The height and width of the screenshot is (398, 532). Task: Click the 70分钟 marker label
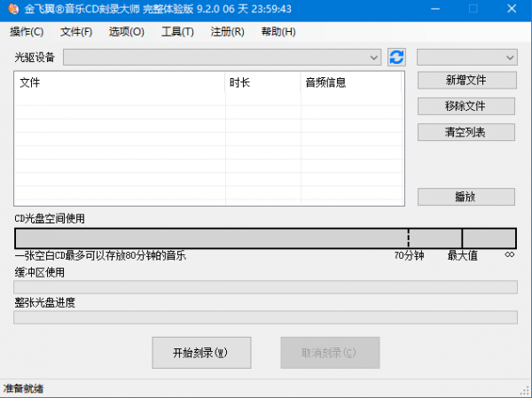(409, 255)
